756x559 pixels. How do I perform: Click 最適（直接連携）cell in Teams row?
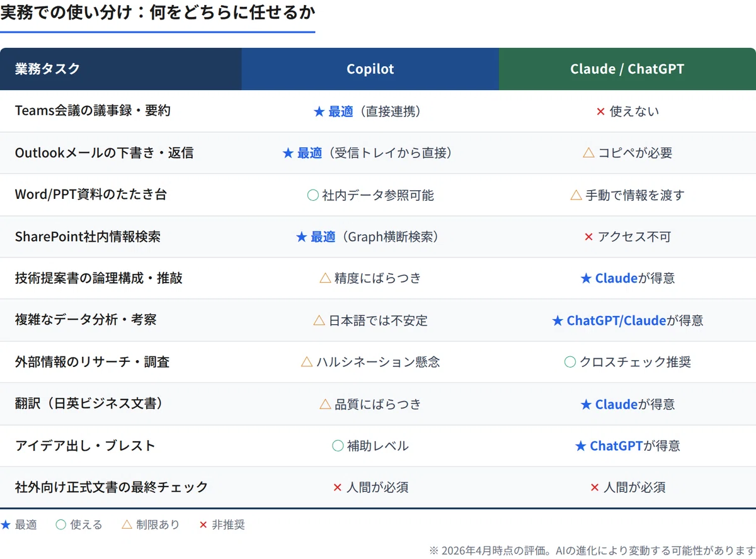(x=370, y=111)
